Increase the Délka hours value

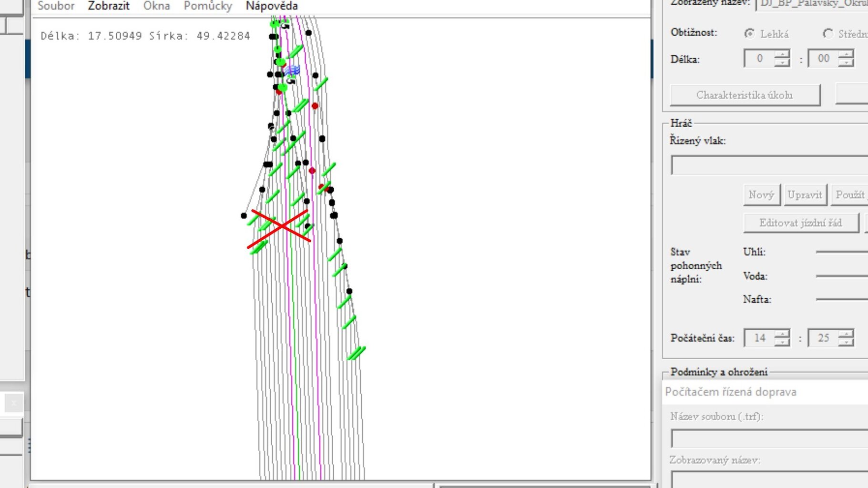[x=782, y=54]
